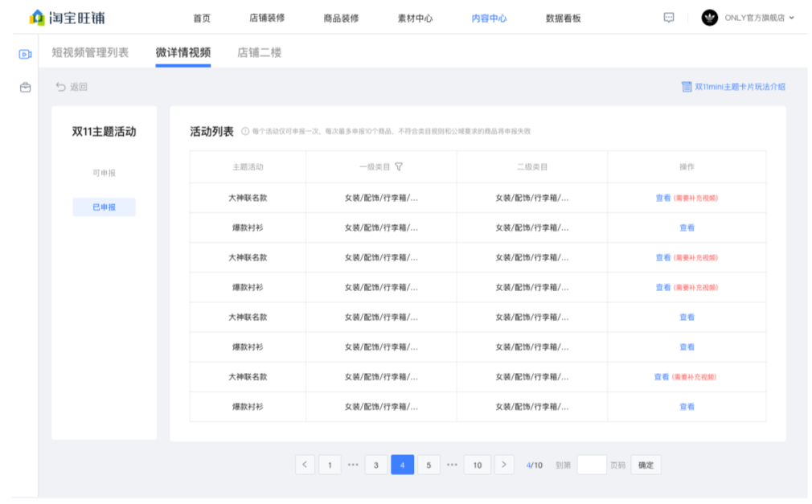This screenshot has height=504, width=812.
Task: Click the Taobao Wangpu logo
Action: 67,17
